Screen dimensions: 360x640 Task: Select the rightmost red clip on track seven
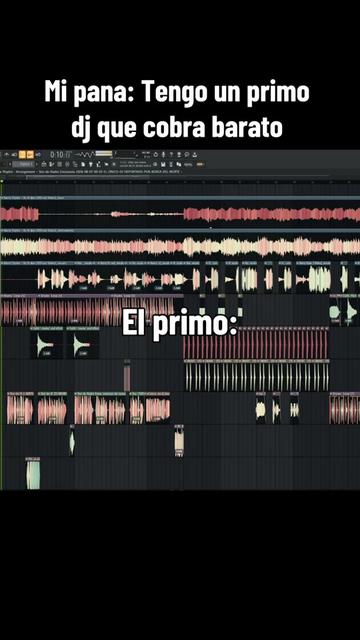coord(344,409)
